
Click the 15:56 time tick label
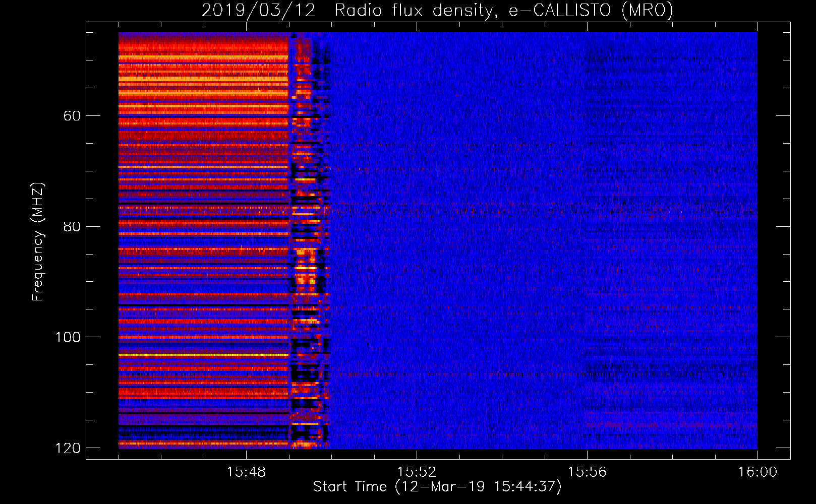pos(587,472)
